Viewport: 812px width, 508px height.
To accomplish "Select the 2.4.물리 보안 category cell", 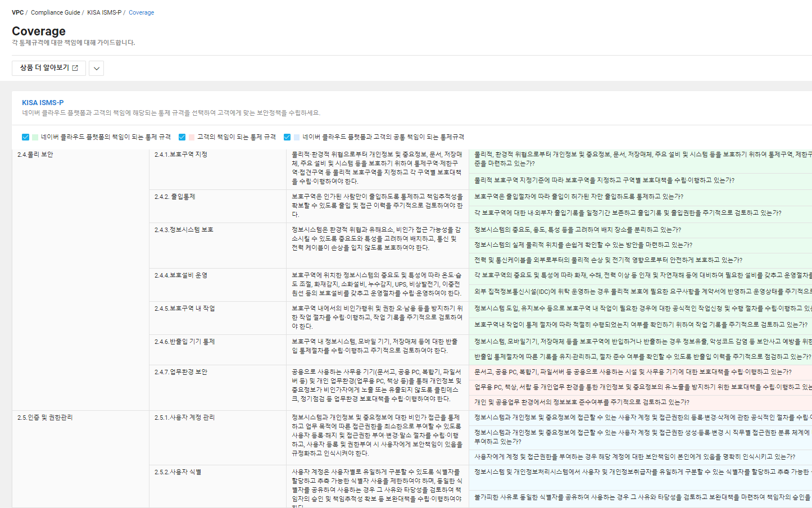I will click(x=35, y=155).
